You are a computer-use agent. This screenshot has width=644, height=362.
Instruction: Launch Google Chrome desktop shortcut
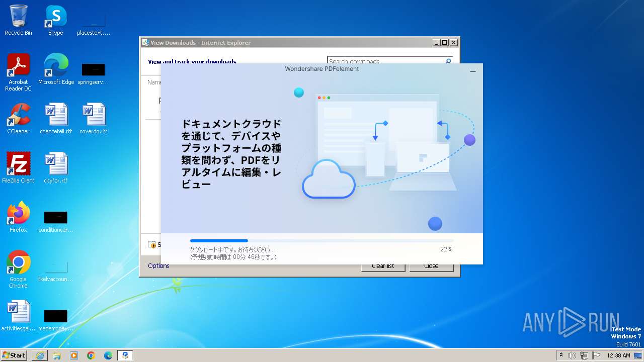click(x=18, y=269)
